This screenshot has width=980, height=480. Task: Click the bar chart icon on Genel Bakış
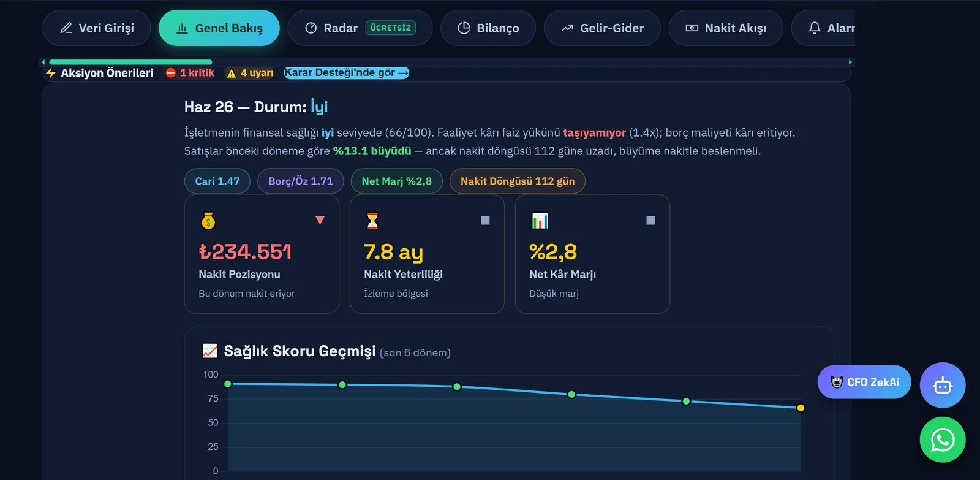pos(182,28)
